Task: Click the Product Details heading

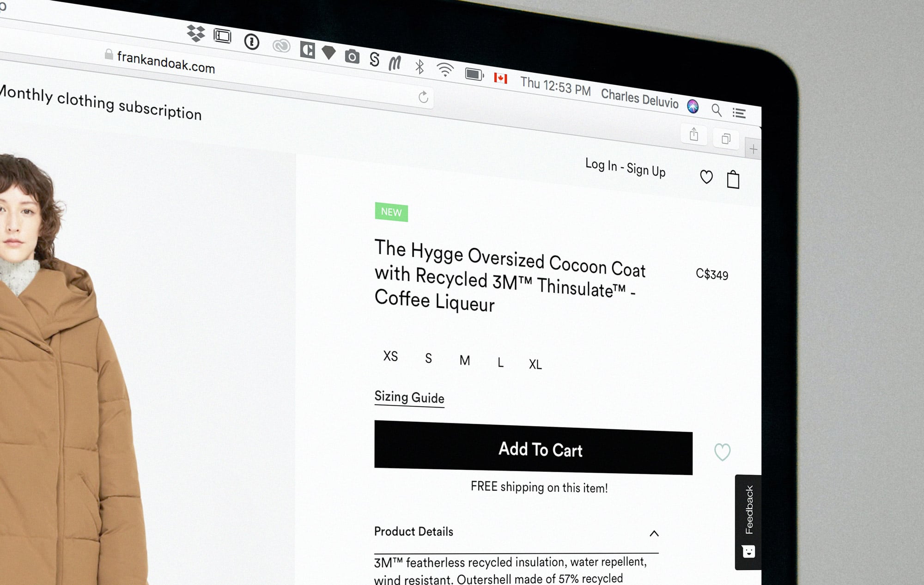Action: click(x=413, y=531)
